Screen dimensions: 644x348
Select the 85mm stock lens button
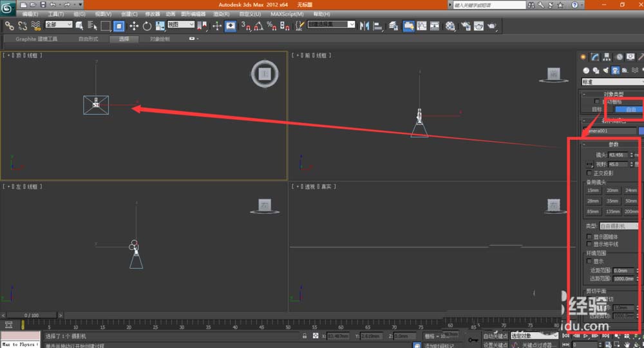pos(592,211)
